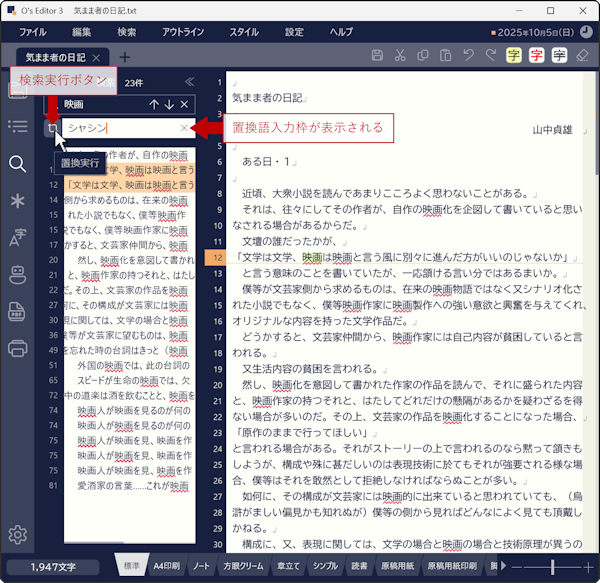Image resolution: width=600 pixels, height=583 pixels.
Task: Click the scissors cut icon in toolbar
Action: (400, 56)
